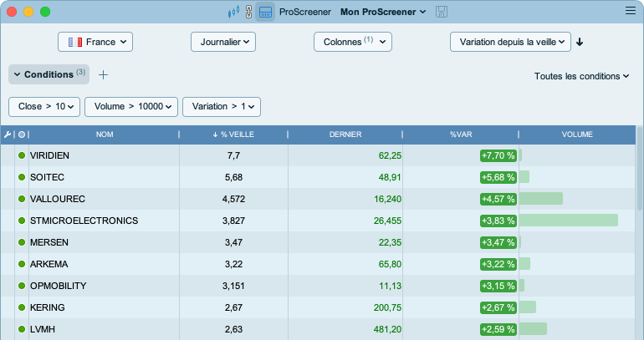The image size is (644, 340).
Task: Open the hamburger menu at top right
Action: (x=631, y=11)
